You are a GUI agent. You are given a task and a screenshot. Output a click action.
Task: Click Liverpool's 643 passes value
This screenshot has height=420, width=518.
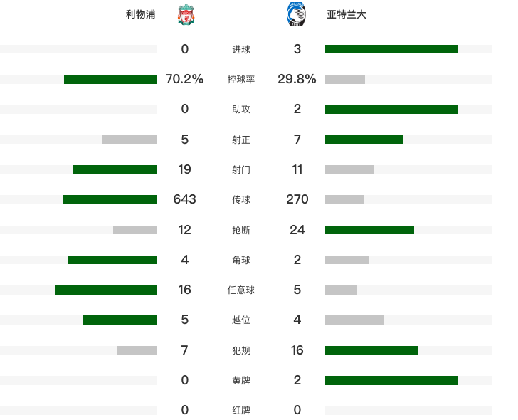185,199
